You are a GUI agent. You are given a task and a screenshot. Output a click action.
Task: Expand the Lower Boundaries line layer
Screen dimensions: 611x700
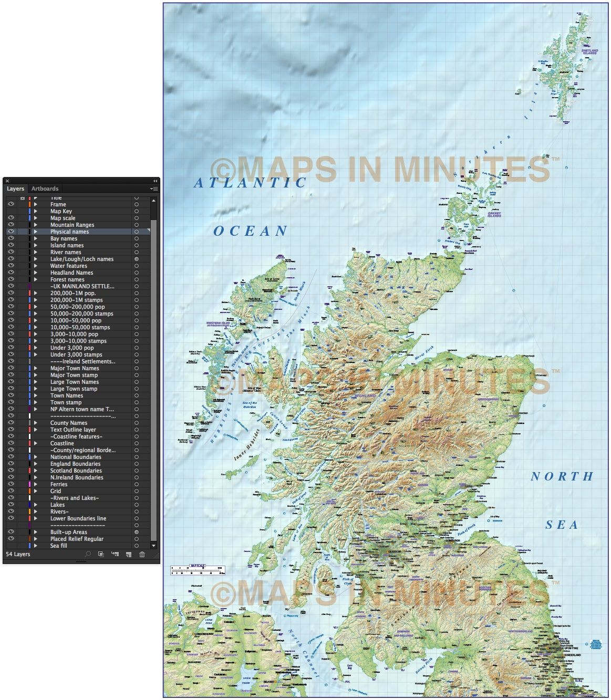tap(36, 518)
